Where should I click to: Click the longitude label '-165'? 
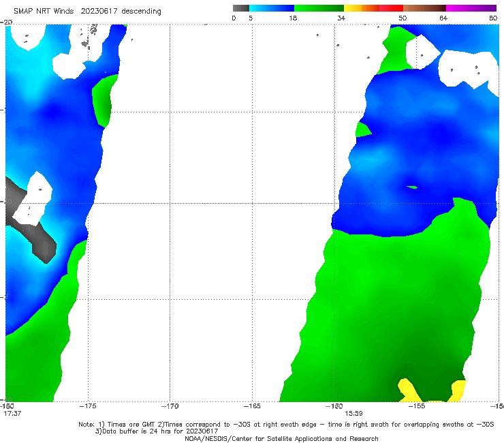[x=252, y=406]
